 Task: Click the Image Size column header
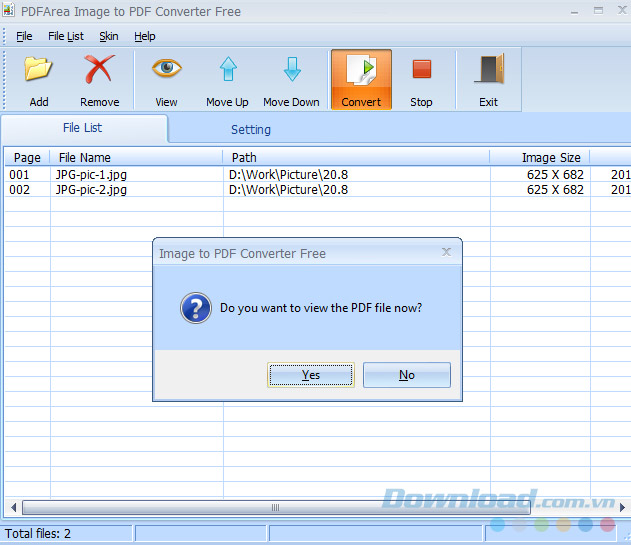pos(540,157)
